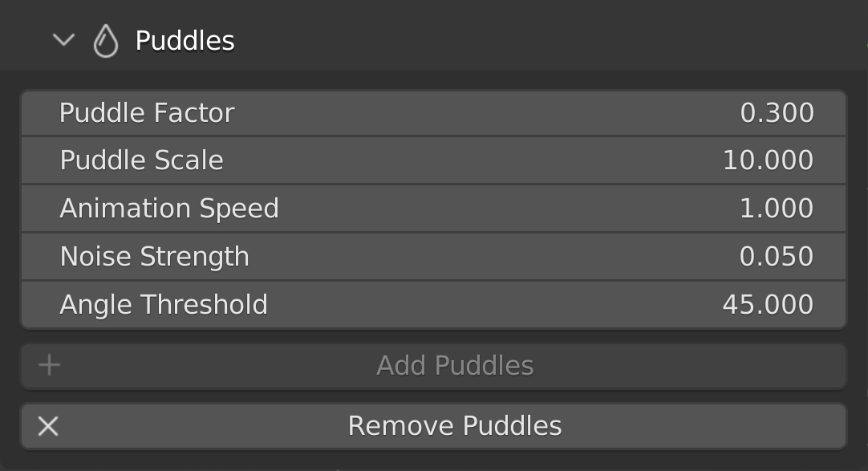
Task: Adjust the Noise Strength slider
Action: click(433, 256)
